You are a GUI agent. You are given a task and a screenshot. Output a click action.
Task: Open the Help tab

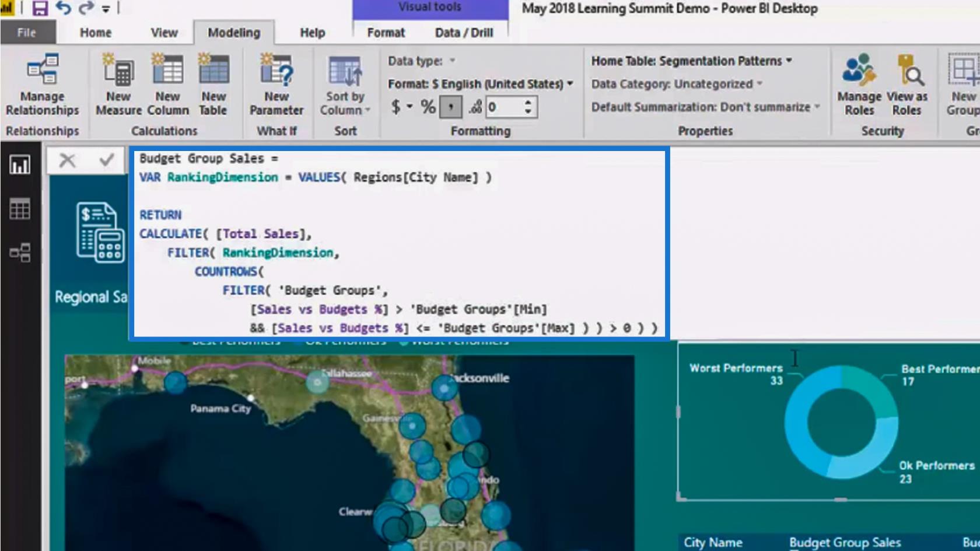click(312, 33)
